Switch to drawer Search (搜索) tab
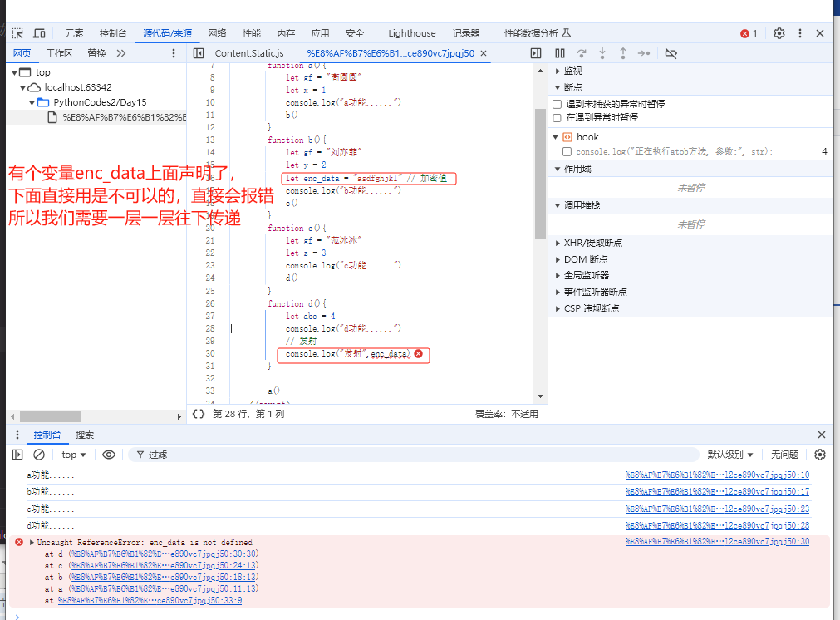The width and height of the screenshot is (840, 620). click(x=85, y=435)
